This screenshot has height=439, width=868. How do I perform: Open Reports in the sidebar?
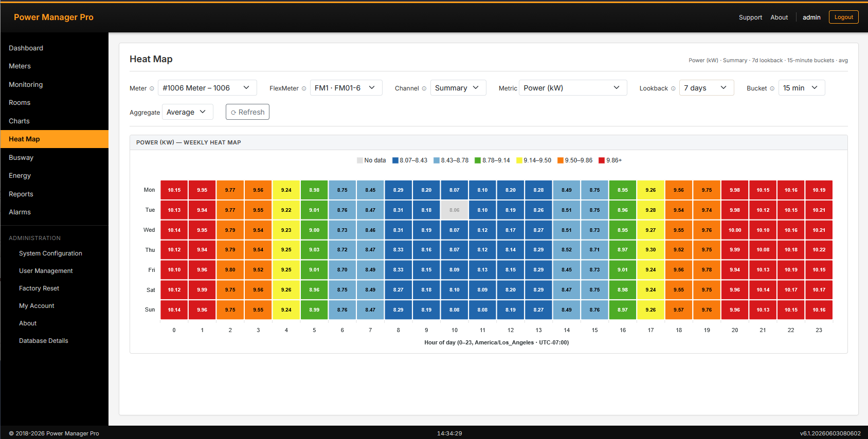tap(54, 194)
